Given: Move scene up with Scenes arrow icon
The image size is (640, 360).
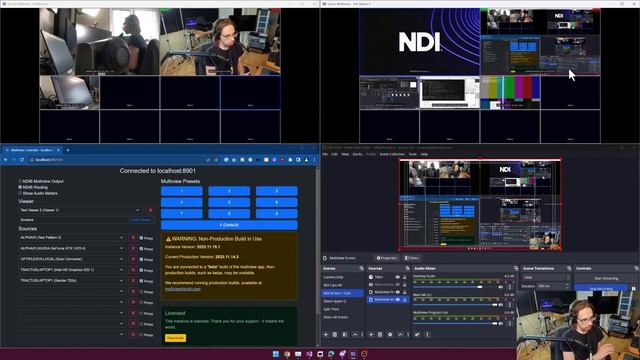Looking at the screenshot, I should 355,334.
